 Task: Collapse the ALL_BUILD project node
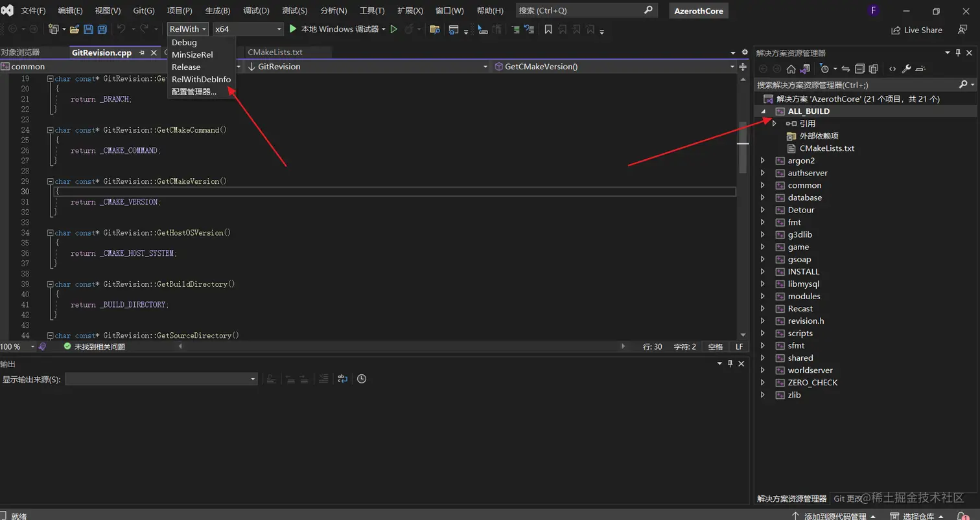pos(764,111)
